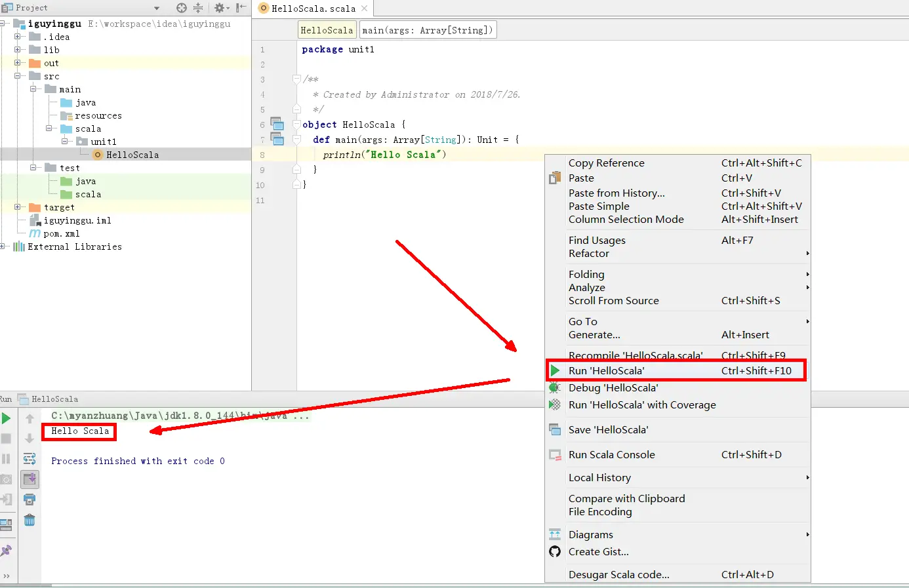Expand the out folder node
The height and width of the screenshot is (588, 909).
pyautogui.click(x=18, y=63)
